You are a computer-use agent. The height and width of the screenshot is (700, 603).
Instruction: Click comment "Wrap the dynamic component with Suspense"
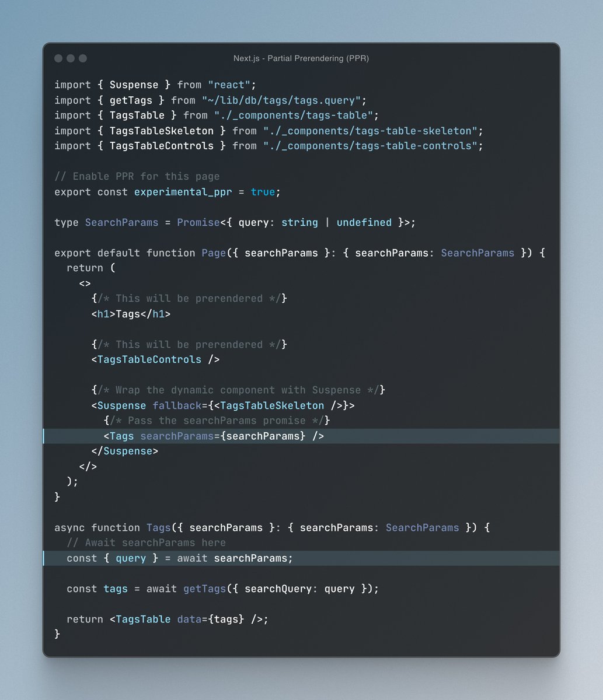click(238, 390)
